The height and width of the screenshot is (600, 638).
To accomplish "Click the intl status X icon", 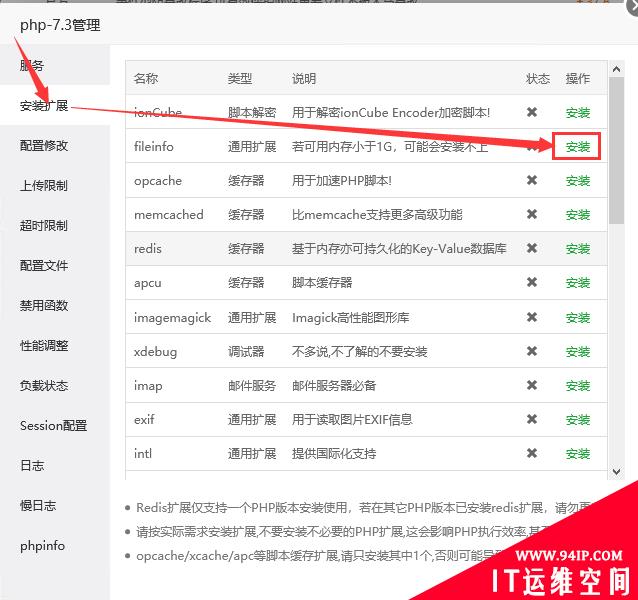I will coord(532,453).
